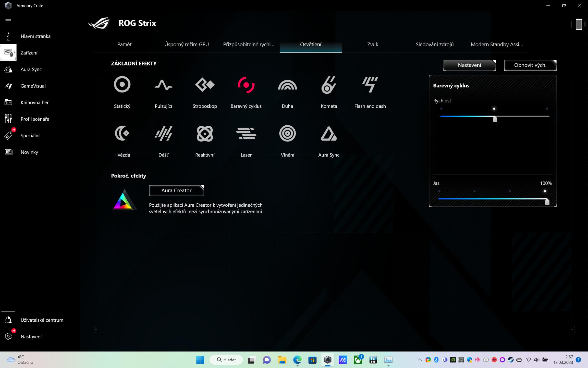Image resolution: width=588 pixels, height=368 pixels.
Task: Apply the Stroboskop lighting effect
Action: pyautogui.click(x=205, y=85)
